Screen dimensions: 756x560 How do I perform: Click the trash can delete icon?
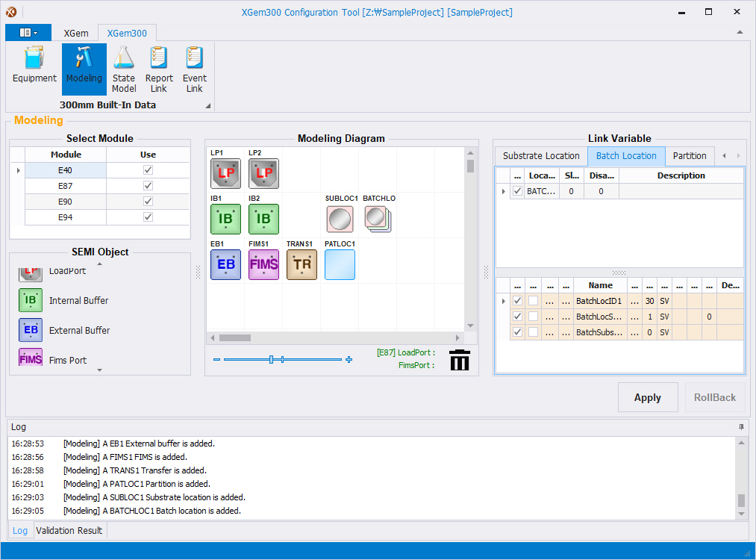pos(460,360)
